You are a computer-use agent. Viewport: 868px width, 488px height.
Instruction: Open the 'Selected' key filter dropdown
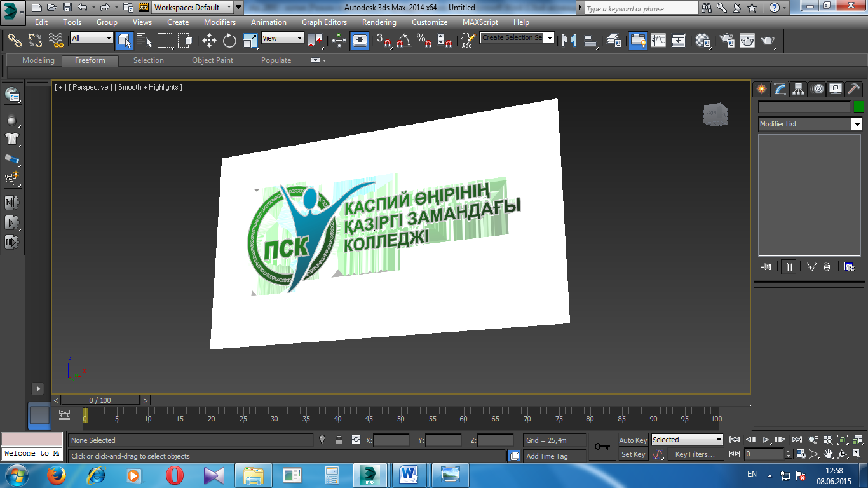click(688, 440)
